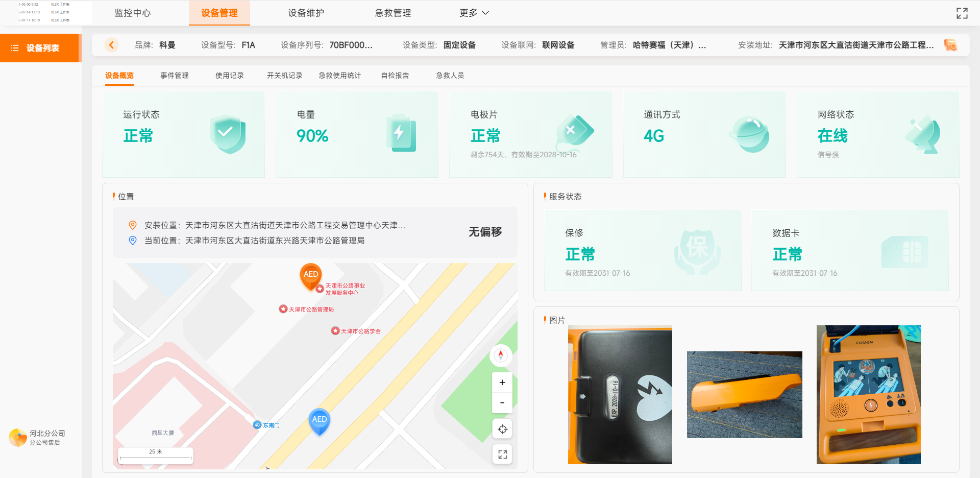Zoom in the map with plus button
980x478 pixels.
(x=502, y=383)
